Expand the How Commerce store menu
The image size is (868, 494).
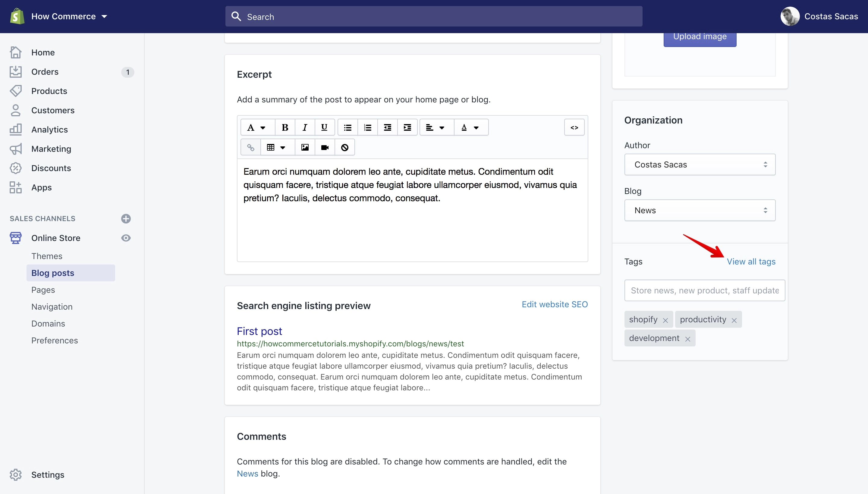click(x=69, y=16)
